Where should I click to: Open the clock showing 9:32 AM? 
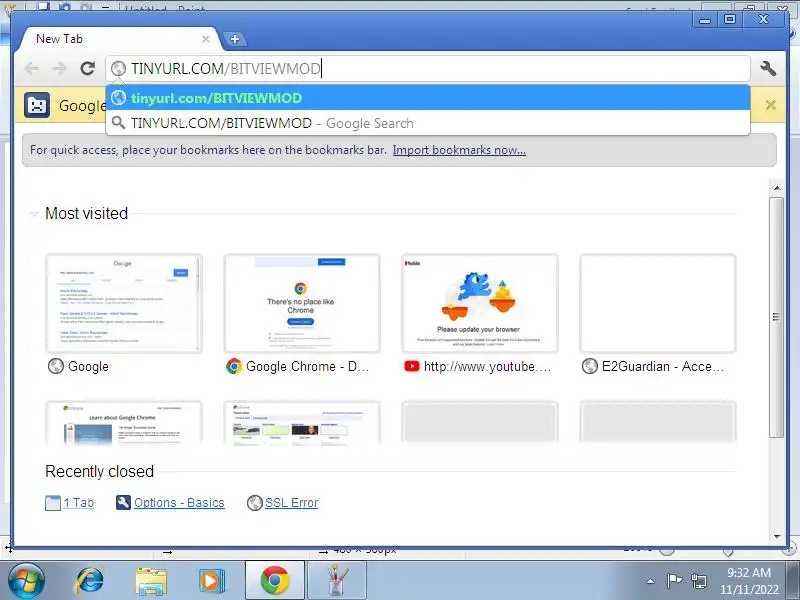pyautogui.click(x=749, y=581)
